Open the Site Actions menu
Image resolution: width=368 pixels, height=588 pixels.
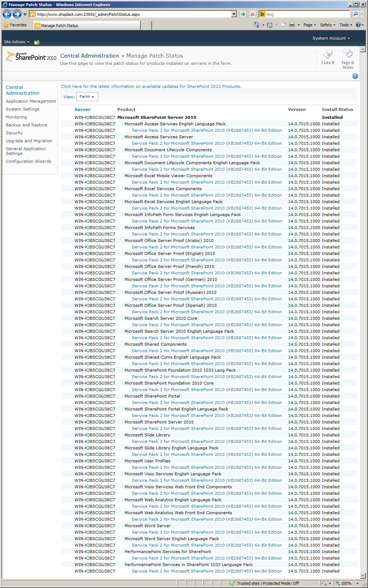17,42
